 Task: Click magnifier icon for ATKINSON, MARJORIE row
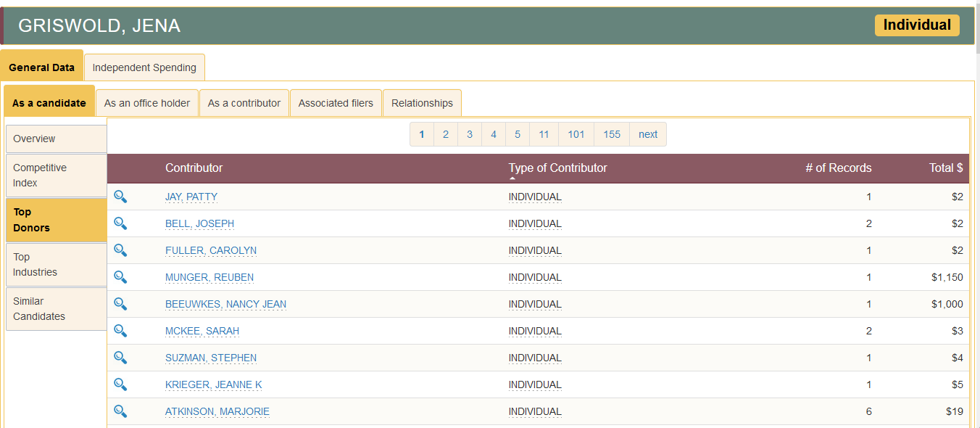point(120,411)
